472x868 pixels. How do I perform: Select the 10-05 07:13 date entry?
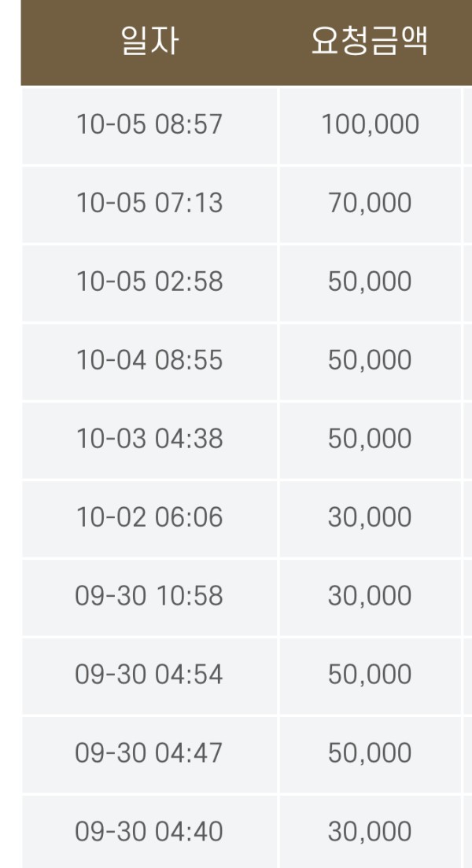149,203
